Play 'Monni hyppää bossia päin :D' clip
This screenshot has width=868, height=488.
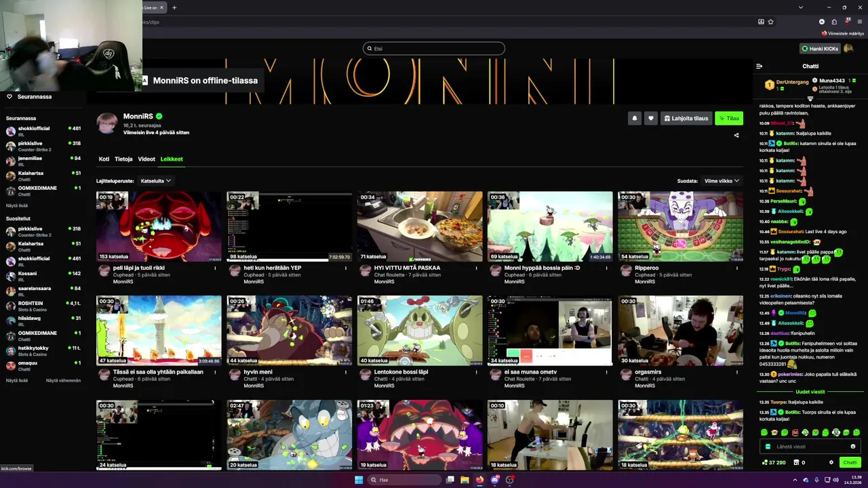tap(550, 226)
